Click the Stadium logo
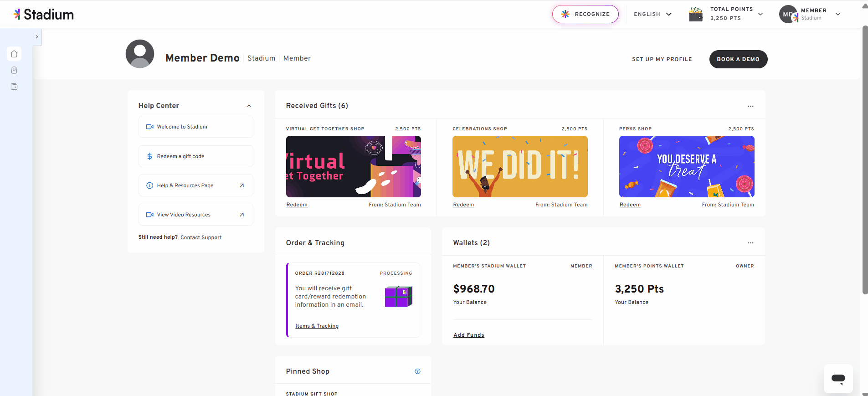The width and height of the screenshot is (868, 396). pyautogui.click(x=44, y=15)
